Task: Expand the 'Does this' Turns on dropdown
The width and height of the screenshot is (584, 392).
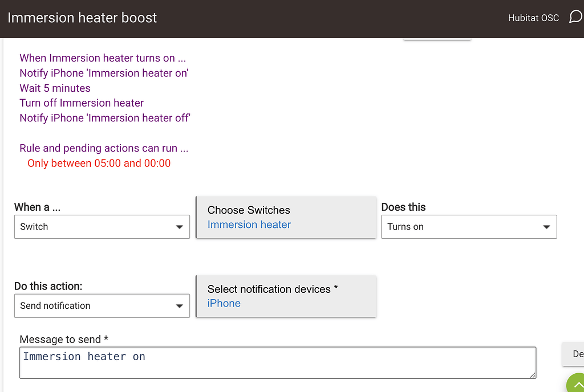Action: (468, 227)
